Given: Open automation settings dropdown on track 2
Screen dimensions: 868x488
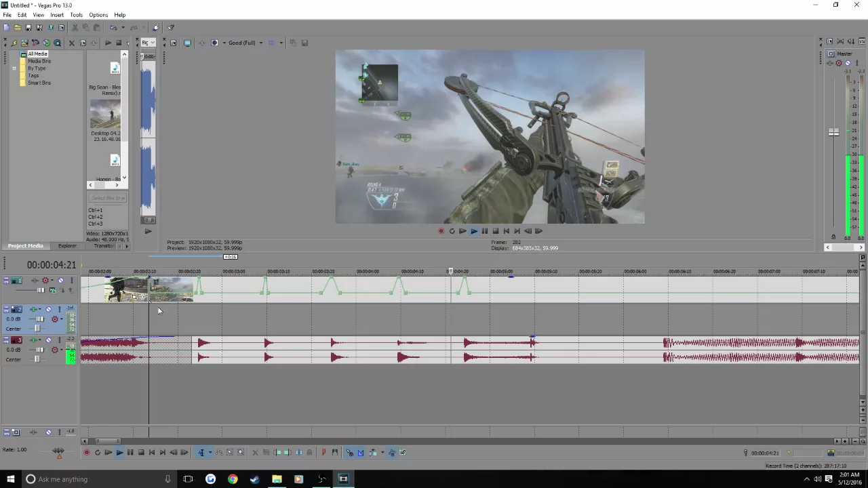Looking at the screenshot, I should click(62, 319).
